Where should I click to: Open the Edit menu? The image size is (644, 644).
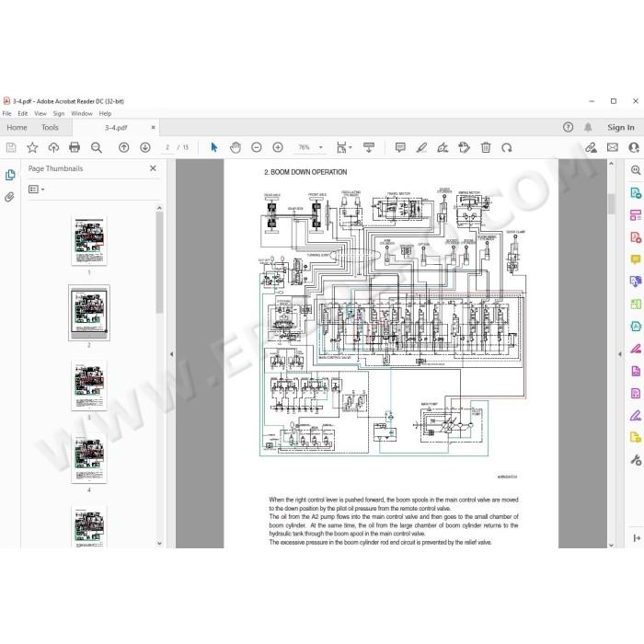(x=23, y=113)
